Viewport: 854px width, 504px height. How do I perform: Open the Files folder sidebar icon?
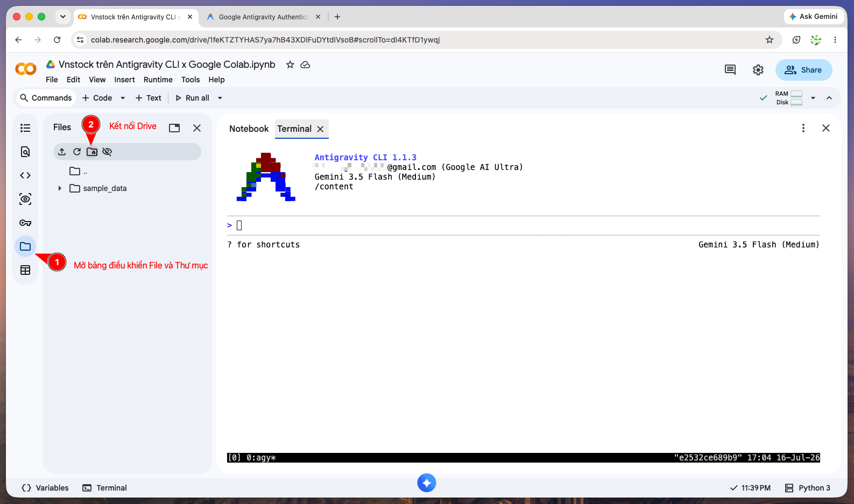tap(25, 246)
